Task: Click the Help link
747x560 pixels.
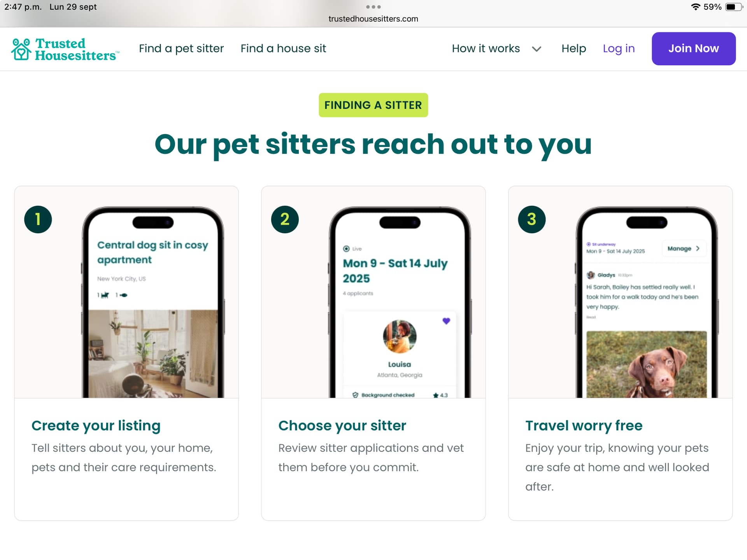Action: tap(573, 48)
